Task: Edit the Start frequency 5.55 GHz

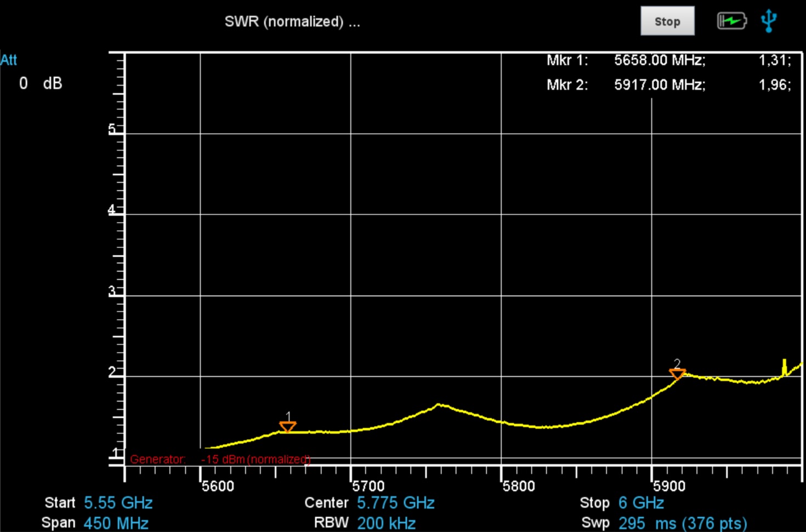Action: coord(118,503)
